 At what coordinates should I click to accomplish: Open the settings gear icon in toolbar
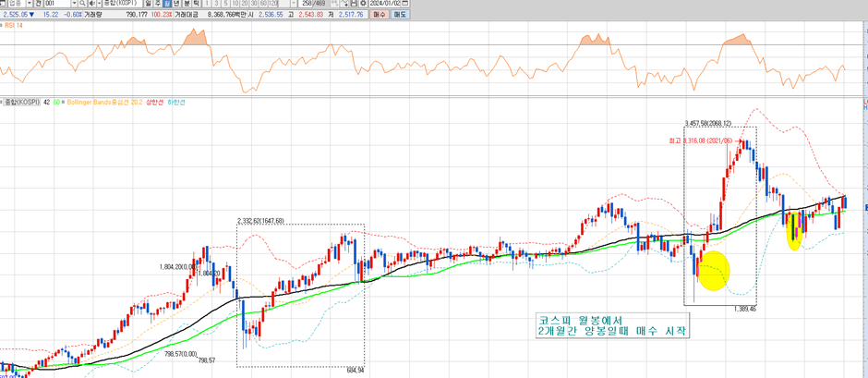tap(363, 3)
